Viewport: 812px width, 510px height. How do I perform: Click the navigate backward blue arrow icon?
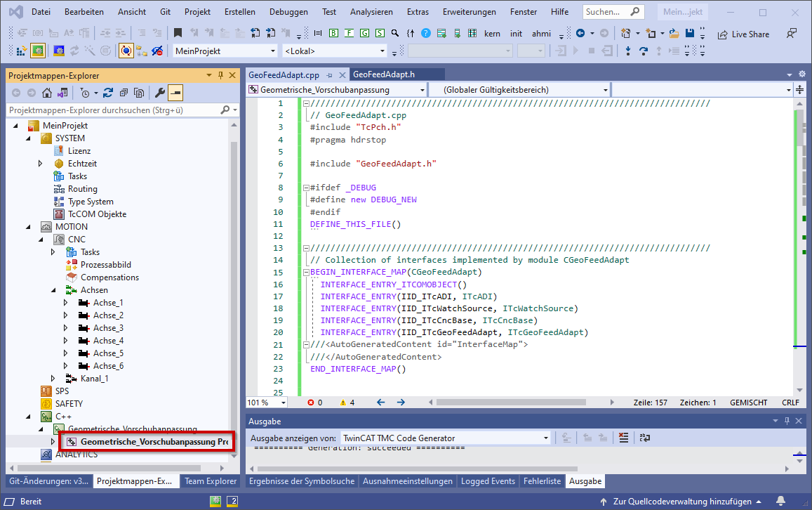point(580,33)
